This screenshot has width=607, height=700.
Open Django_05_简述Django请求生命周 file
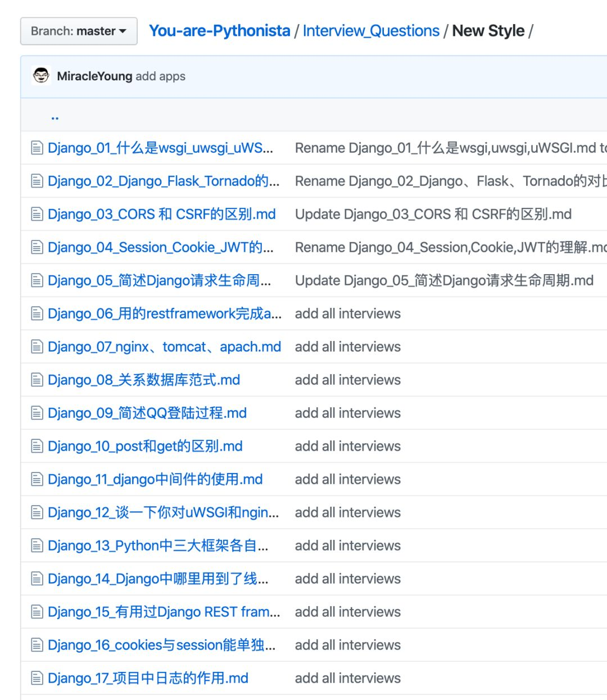coord(160,280)
